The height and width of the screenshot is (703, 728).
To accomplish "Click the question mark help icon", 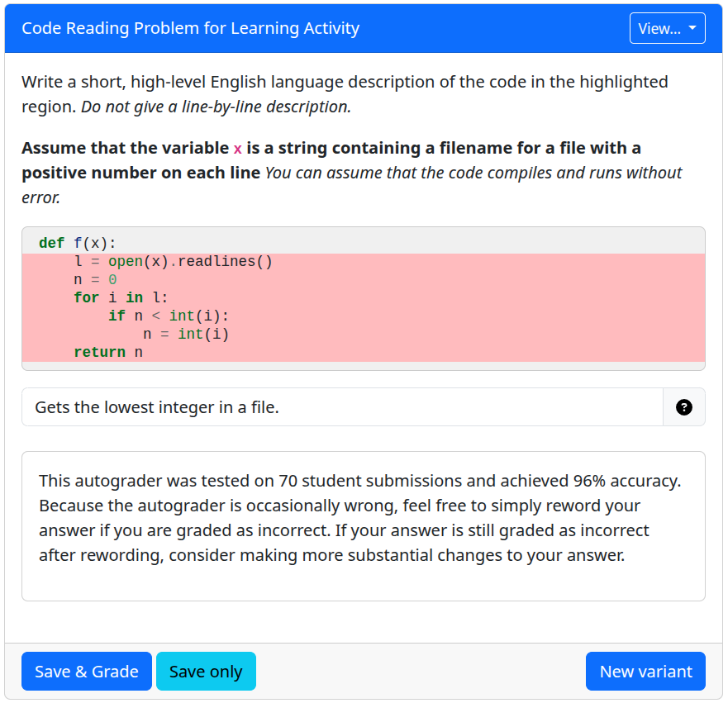I will (x=683, y=407).
